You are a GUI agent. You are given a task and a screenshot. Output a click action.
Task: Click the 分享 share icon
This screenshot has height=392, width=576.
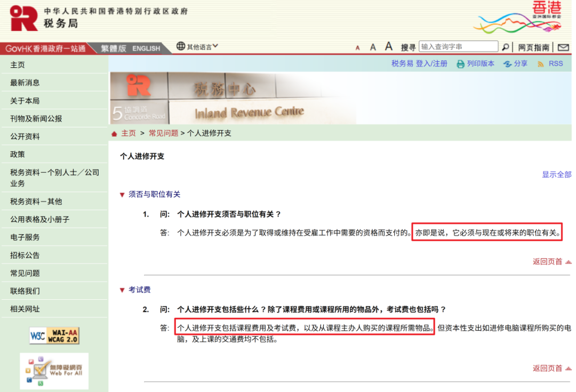tap(507, 64)
